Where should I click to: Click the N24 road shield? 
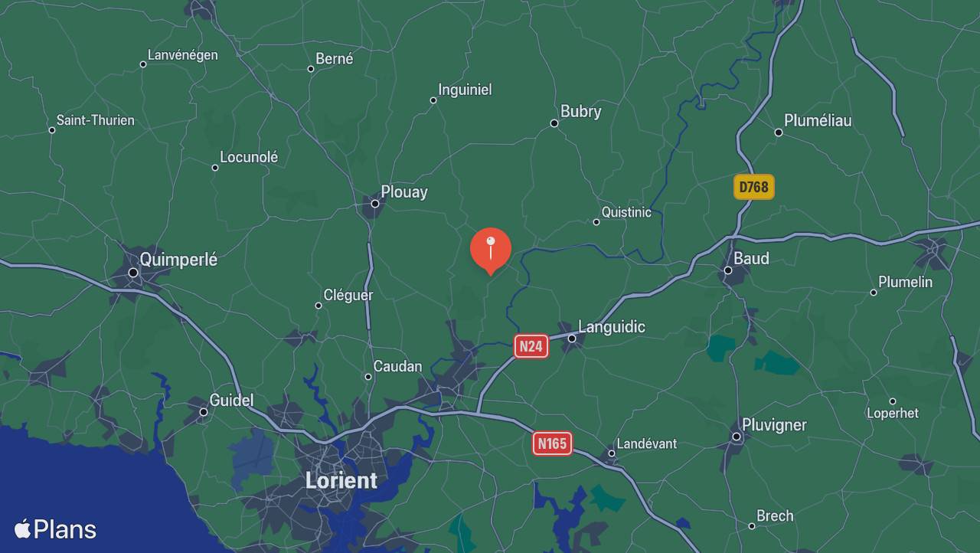[531, 346]
